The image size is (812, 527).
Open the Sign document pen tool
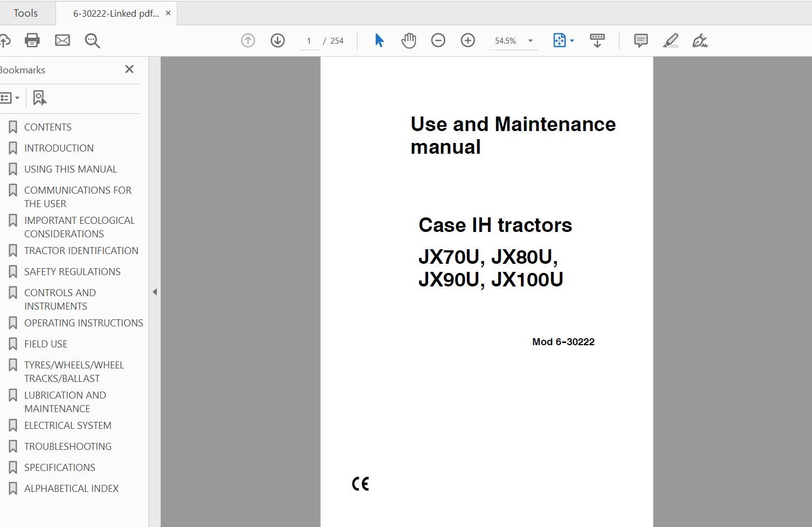click(x=700, y=40)
